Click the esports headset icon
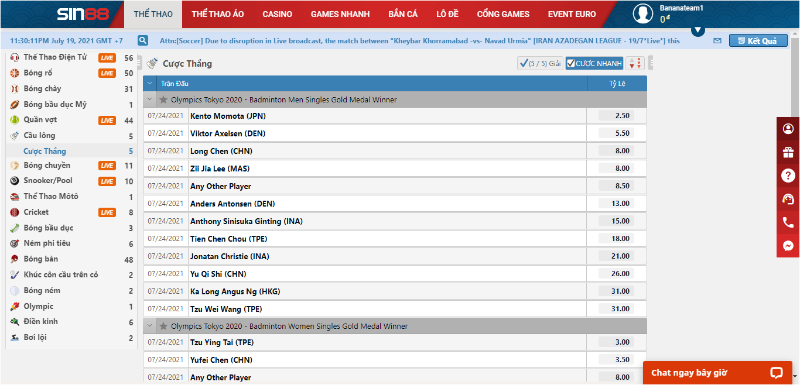Image resolution: width=800 pixels, height=385 pixels. [x=15, y=58]
